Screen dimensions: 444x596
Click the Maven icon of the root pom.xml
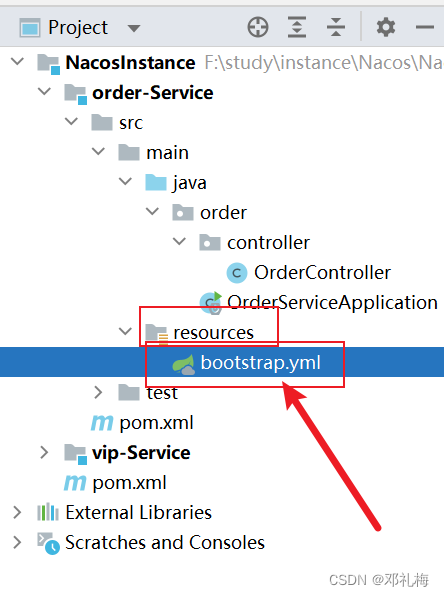coord(75,483)
